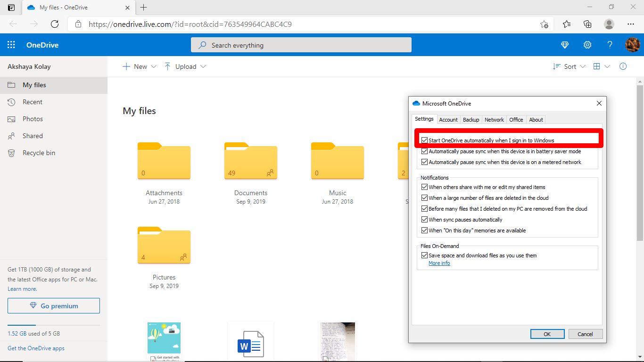Switch to the Network tab
644x362 pixels.
494,120
